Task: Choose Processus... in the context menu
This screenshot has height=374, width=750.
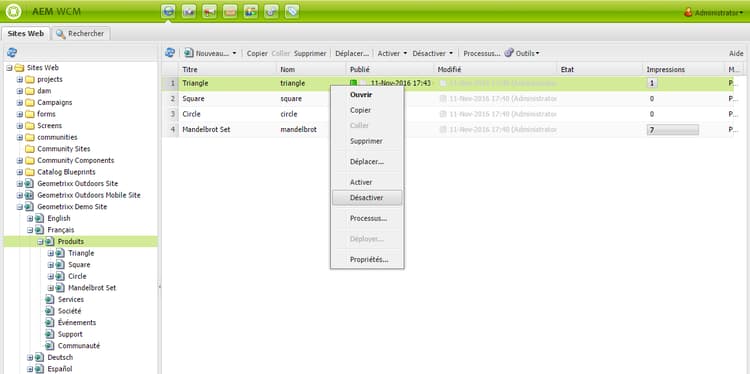Action: tap(367, 218)
